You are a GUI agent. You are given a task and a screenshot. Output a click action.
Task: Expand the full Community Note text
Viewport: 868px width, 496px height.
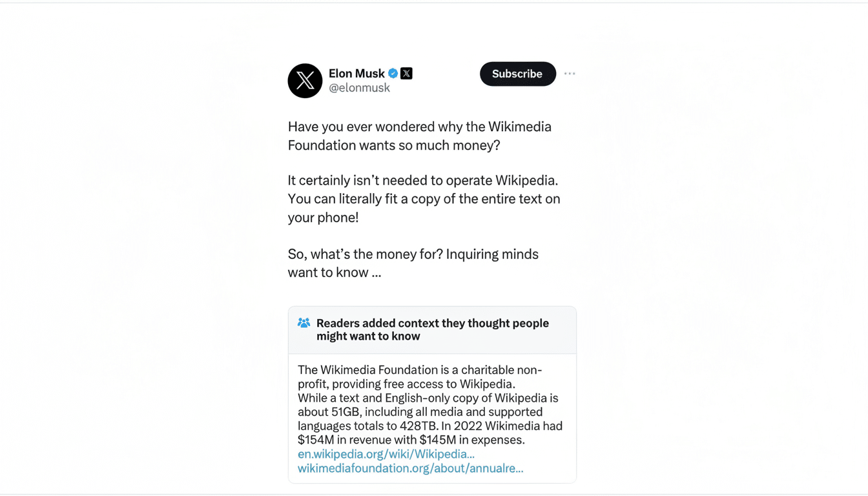click(x=431, y=404)
